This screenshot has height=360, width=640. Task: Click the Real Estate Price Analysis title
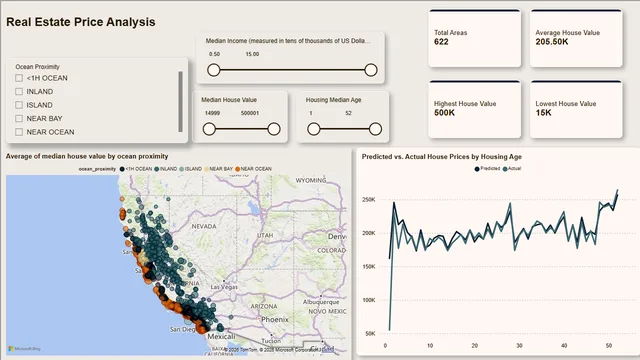click(81, 22)
